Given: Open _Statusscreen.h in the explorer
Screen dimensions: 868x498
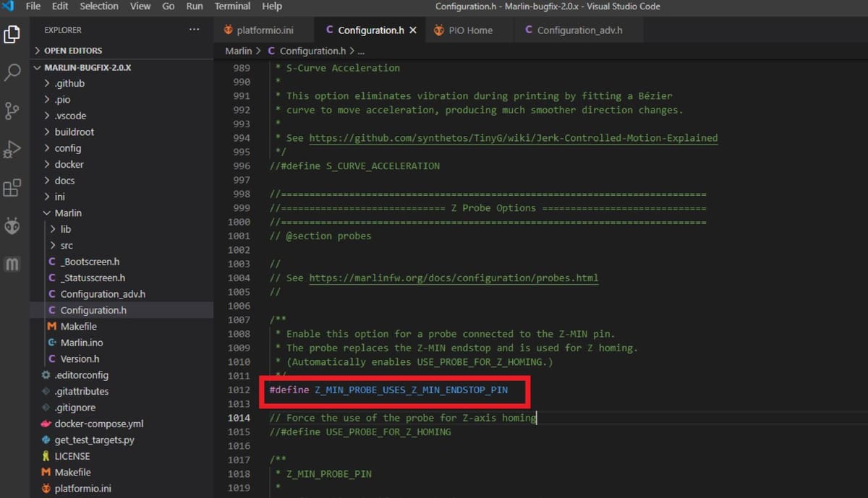Looking at the screenshot, I should (93, 278).
